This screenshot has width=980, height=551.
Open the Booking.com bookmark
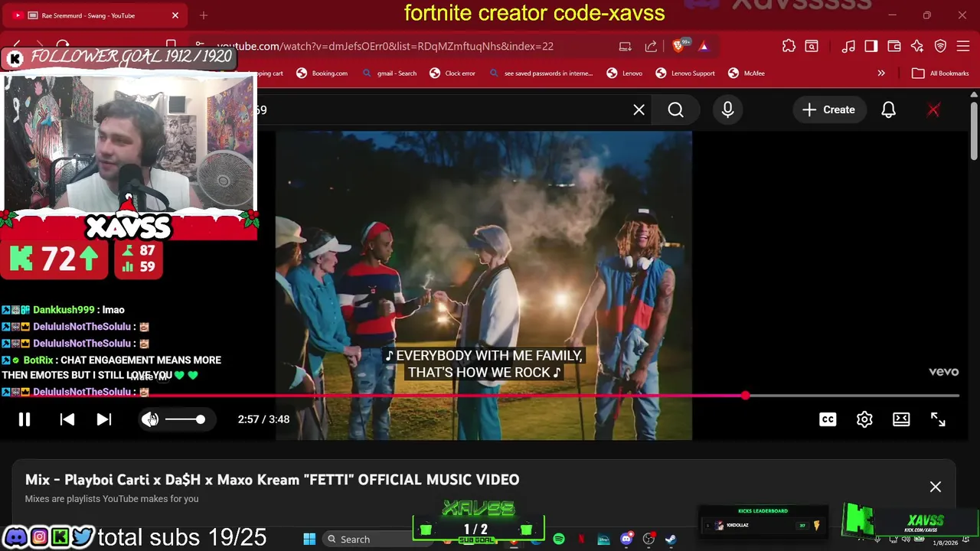click(322, 73)
